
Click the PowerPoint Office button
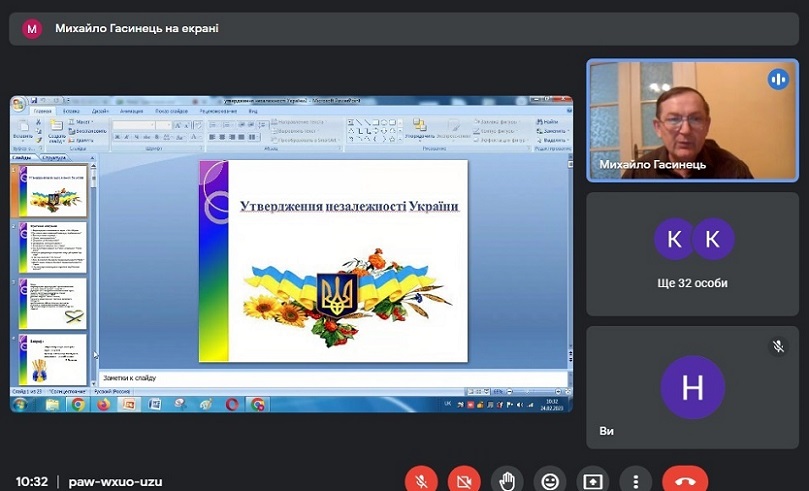tap(18, 105)
